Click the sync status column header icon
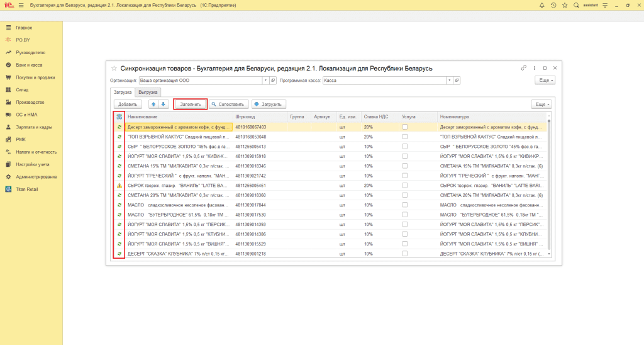The height and width of the screenshot is (345, 644). pyautogui.click(x=119, y=116)
